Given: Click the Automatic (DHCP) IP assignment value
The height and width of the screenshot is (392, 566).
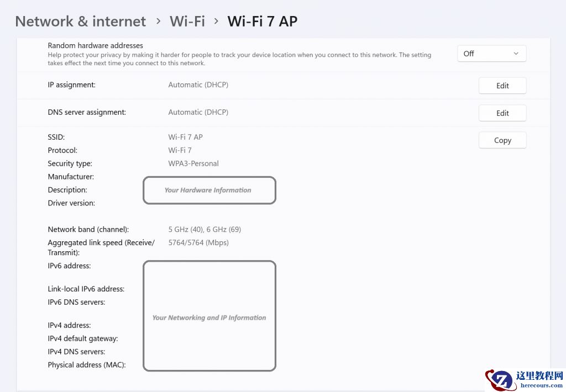Looking at the screenshot, I should (198, 84).
